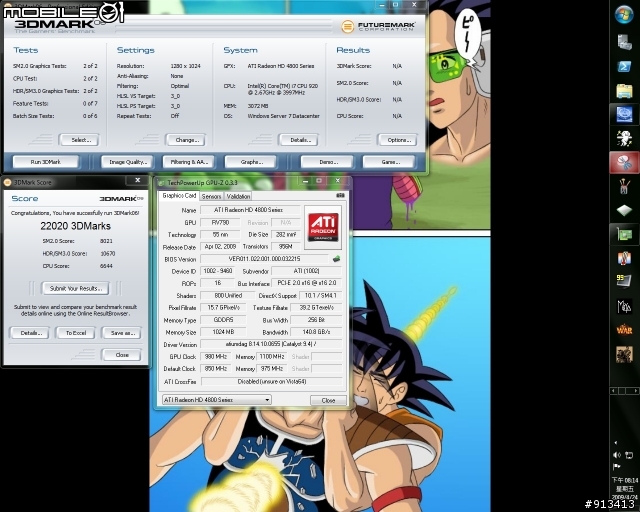Click the Futuremark Corporation logo

(x=378, y=27)
